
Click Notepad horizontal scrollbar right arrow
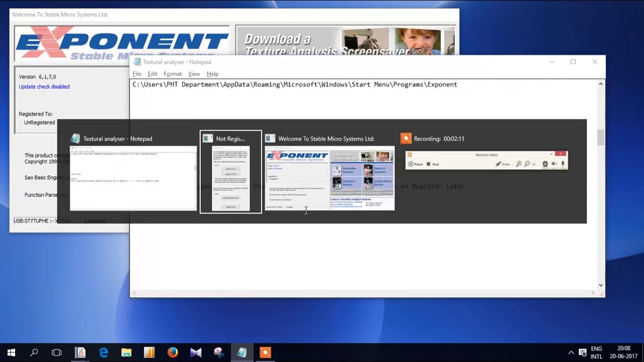[x=592, y=293]
